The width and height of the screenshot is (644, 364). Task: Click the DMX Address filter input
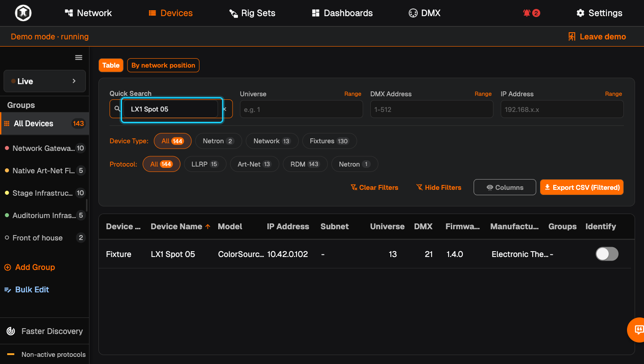point(432,109)
